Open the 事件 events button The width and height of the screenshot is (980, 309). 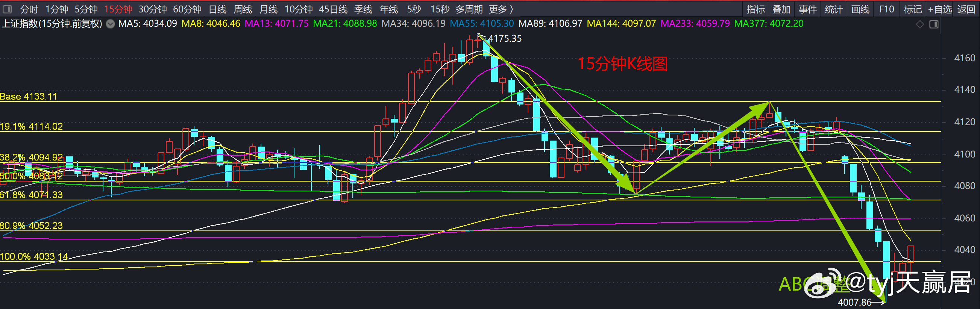tap(808, 9)
